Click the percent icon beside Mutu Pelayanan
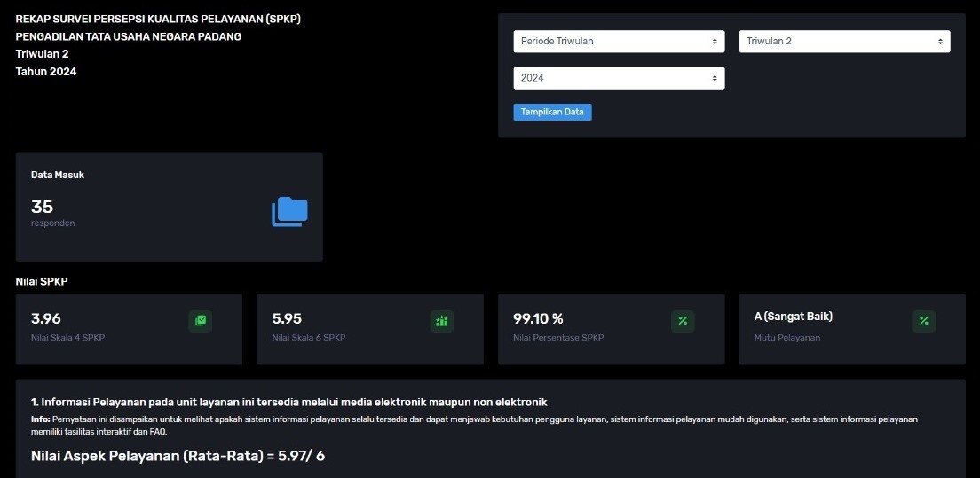Screen dimensions: 980x478 924,321
